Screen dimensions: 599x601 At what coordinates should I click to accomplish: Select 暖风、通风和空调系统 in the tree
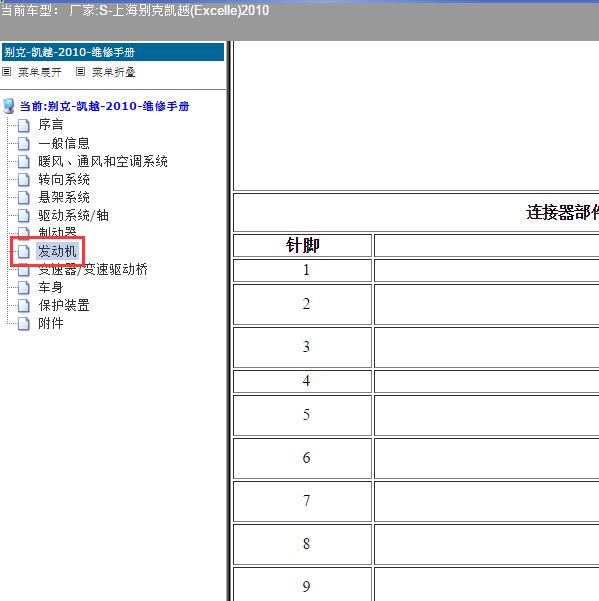(103, 161)
